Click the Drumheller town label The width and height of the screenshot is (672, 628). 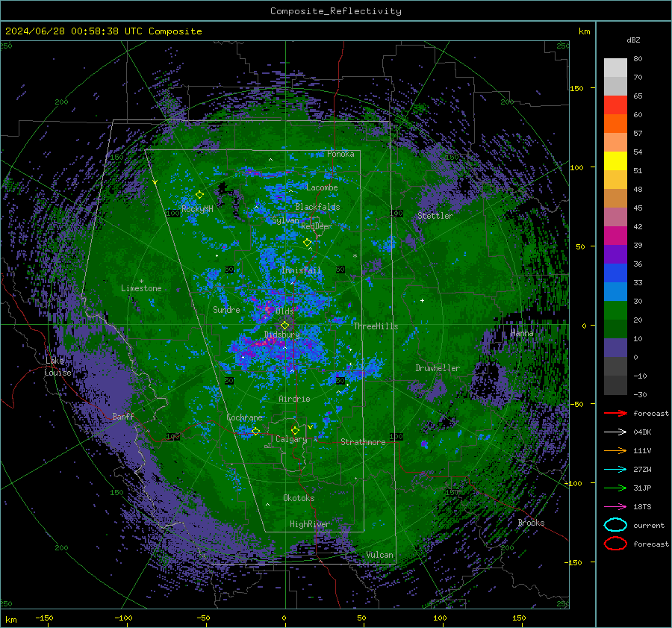click(438, 368)
